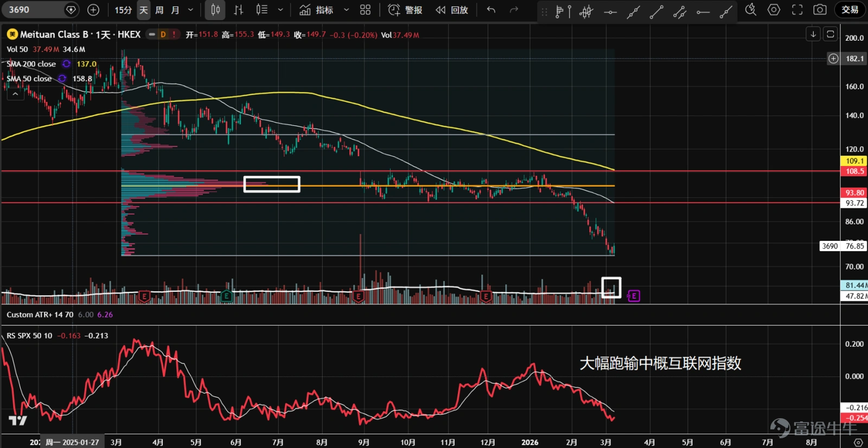Viewport: 868px width, 448px height.
Task: Select the SMA 50 close legend
Action: [x=29, y=79]
